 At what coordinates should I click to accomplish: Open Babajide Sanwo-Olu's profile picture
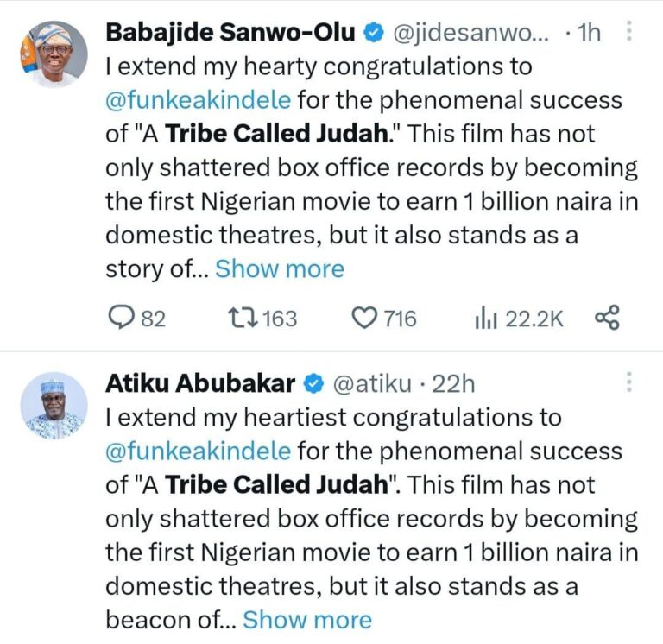(54, 54)
